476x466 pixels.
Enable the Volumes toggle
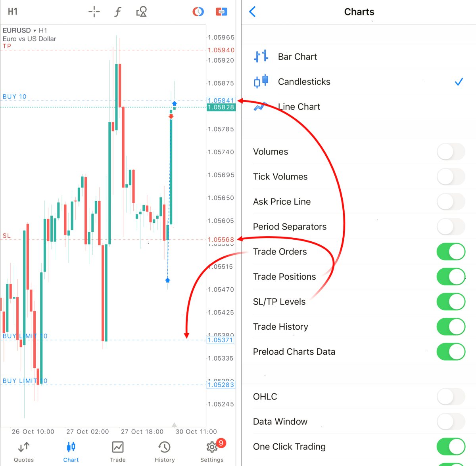tap(451, 152)
